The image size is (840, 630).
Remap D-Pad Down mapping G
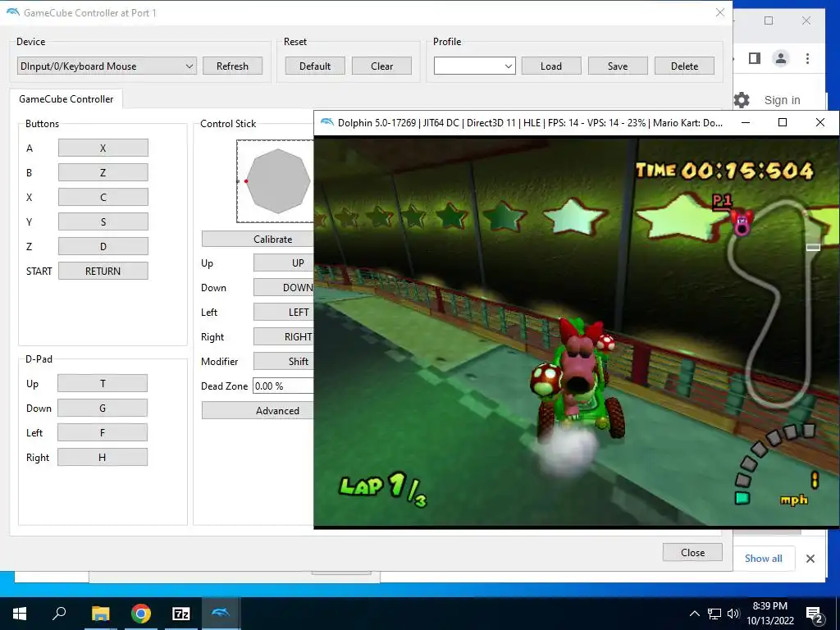103,409
